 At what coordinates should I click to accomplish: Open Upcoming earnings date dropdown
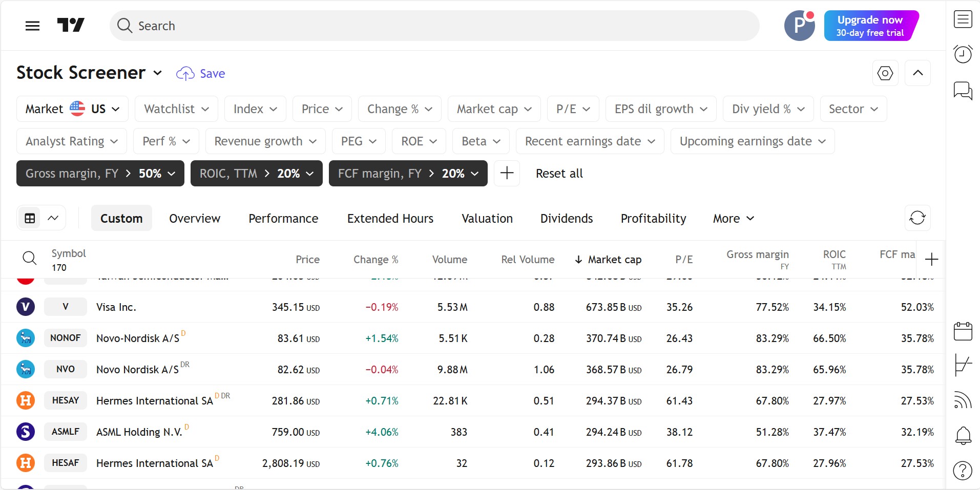753,141
